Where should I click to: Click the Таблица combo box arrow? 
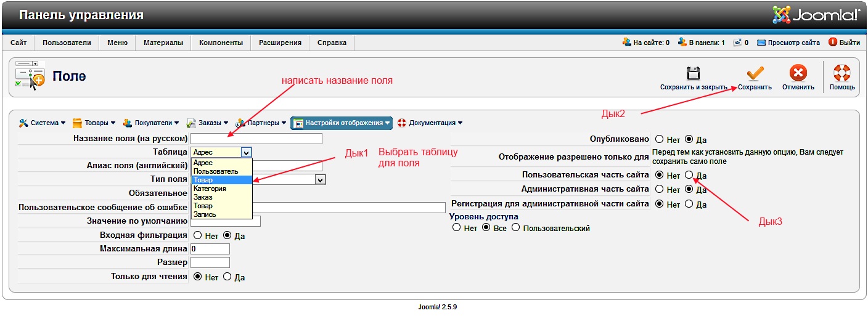(247, 152)
